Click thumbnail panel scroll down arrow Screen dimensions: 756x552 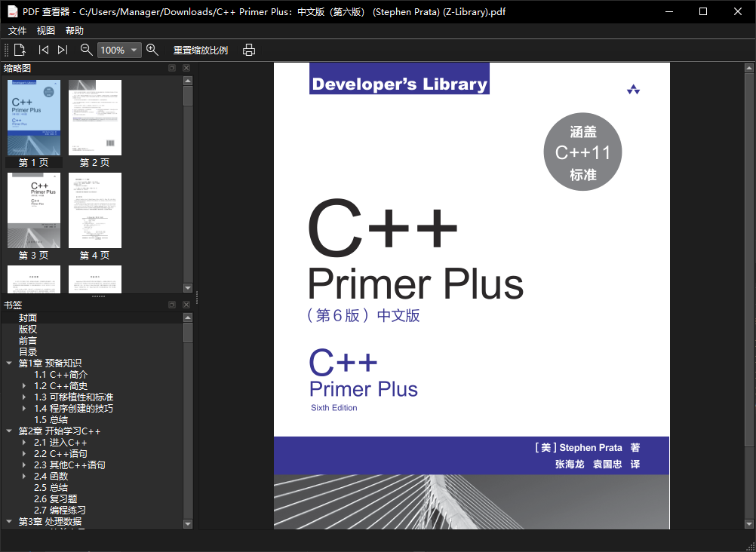pyautogui.click(x=188, y=288)
